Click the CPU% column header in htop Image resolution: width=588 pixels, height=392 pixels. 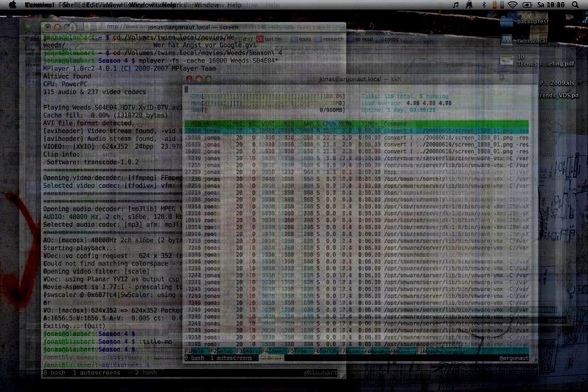click(329, 124)
